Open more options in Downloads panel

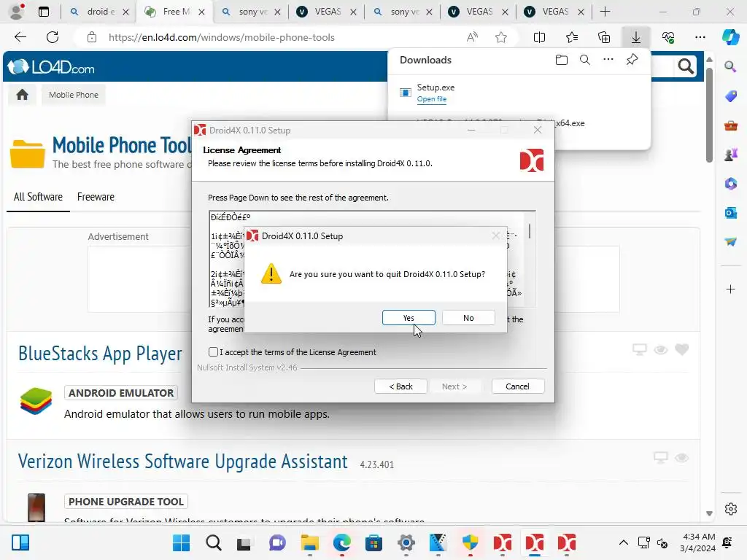[x=608, y=60]
